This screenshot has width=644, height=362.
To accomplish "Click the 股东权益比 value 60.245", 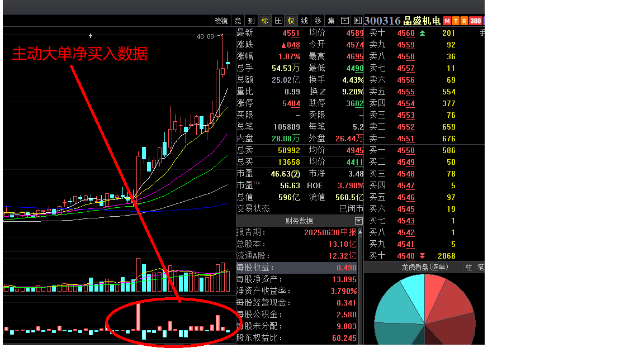I will pyautogui.click(x=344, y=338).
